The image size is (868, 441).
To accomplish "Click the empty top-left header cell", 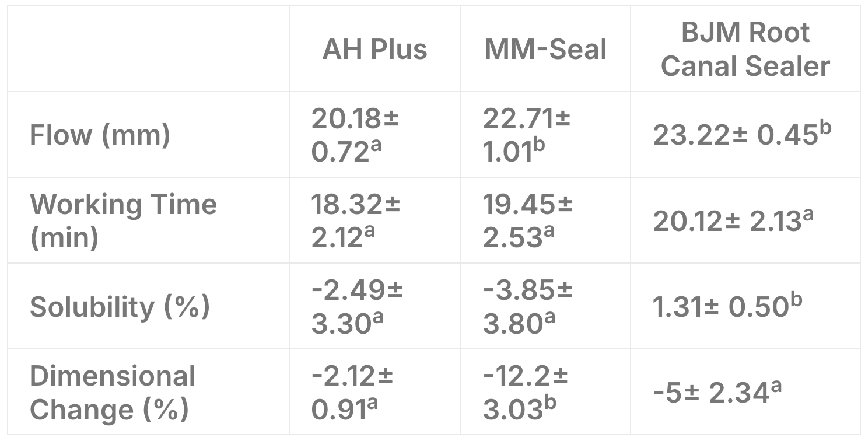I will tap(148, 50).
